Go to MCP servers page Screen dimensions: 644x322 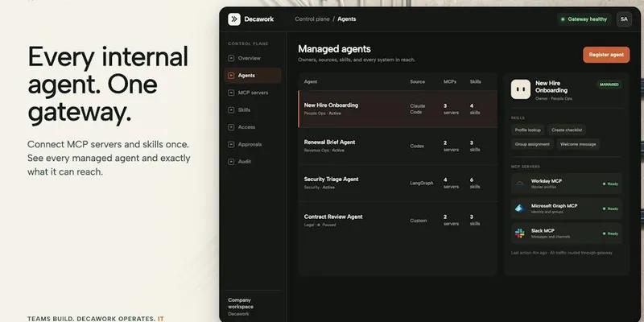(x=253, y=93)
